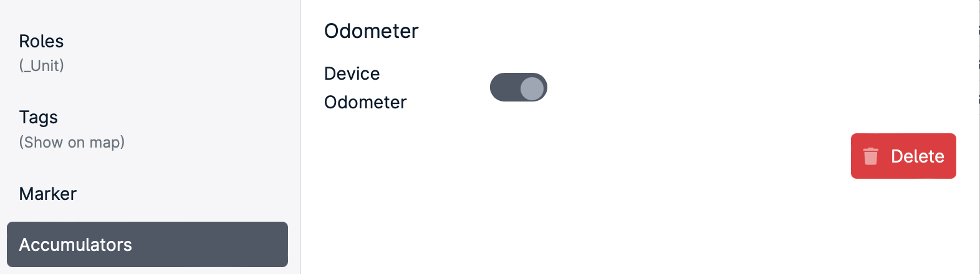The width and height of the screenshot is (980, 274).
Task: Click the Roles title text
Action: 41,41
